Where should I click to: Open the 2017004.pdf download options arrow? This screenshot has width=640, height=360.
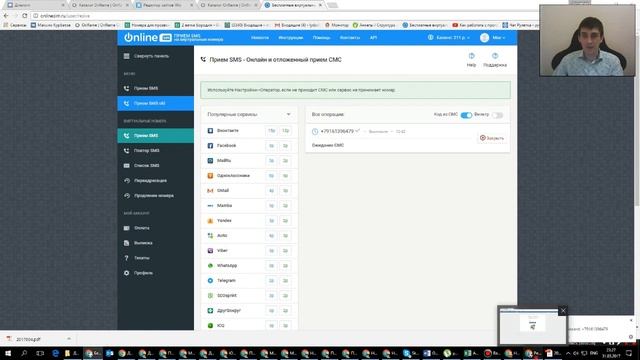coord(69,339)
